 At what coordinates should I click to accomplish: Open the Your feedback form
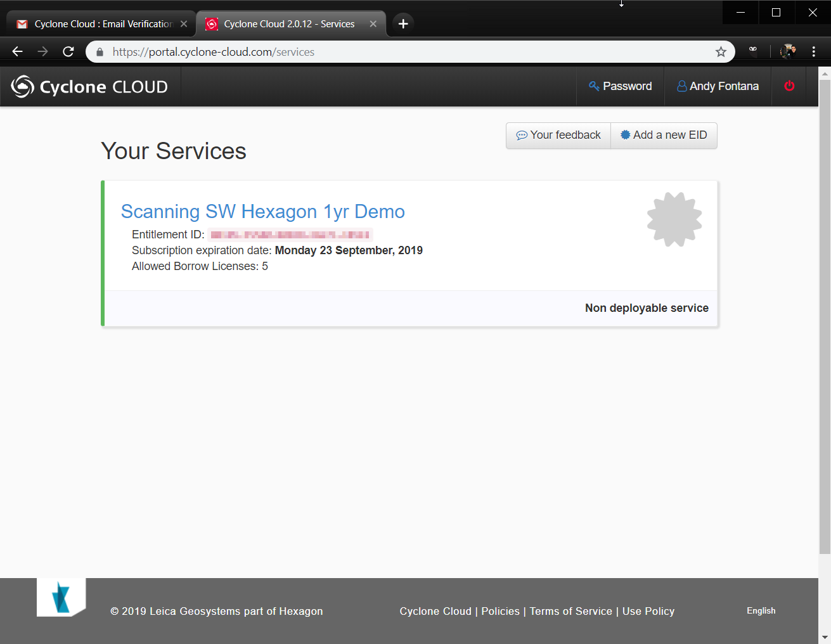pos(558,135)
